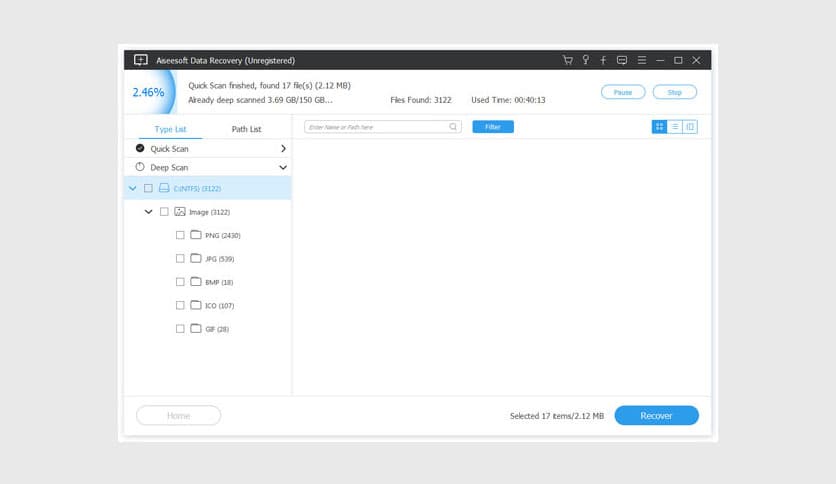Click the 2.46% scan progress indicator

150,92
